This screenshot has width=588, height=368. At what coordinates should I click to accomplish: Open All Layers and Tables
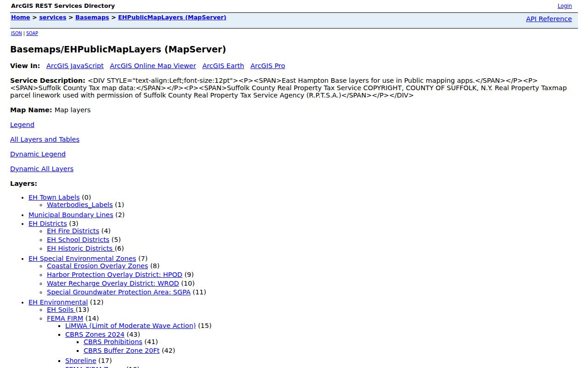[45, 139]
